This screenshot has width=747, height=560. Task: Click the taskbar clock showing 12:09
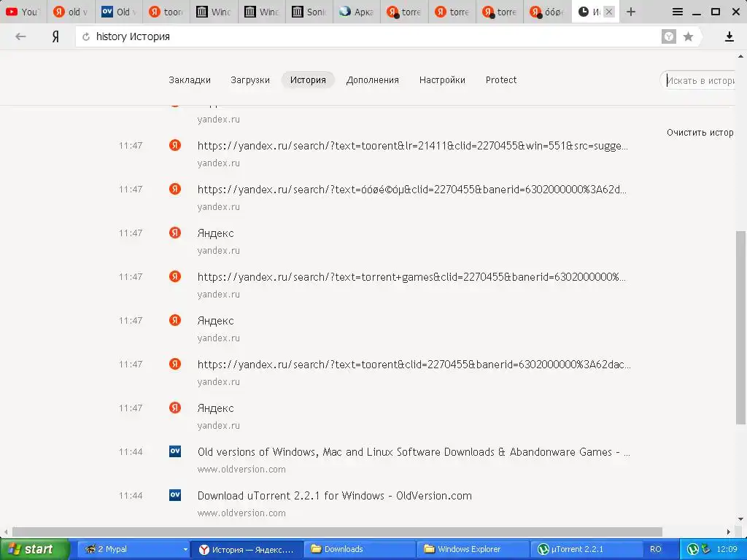coord(727,550)
